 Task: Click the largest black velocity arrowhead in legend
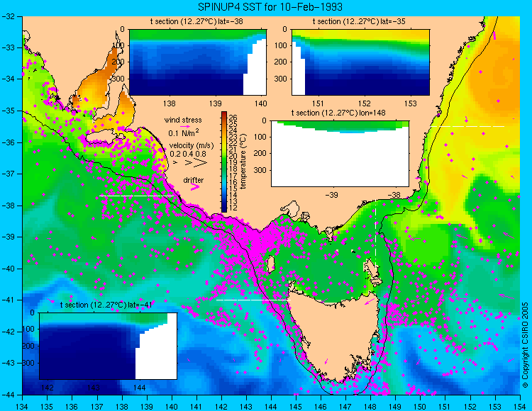click(201, 163)
